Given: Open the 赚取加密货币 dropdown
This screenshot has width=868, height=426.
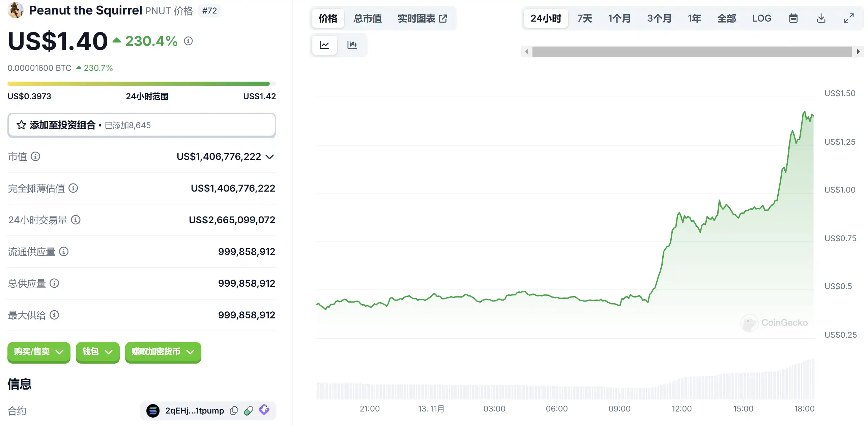Looking at the screenshot, I should (x=163, y=352).
